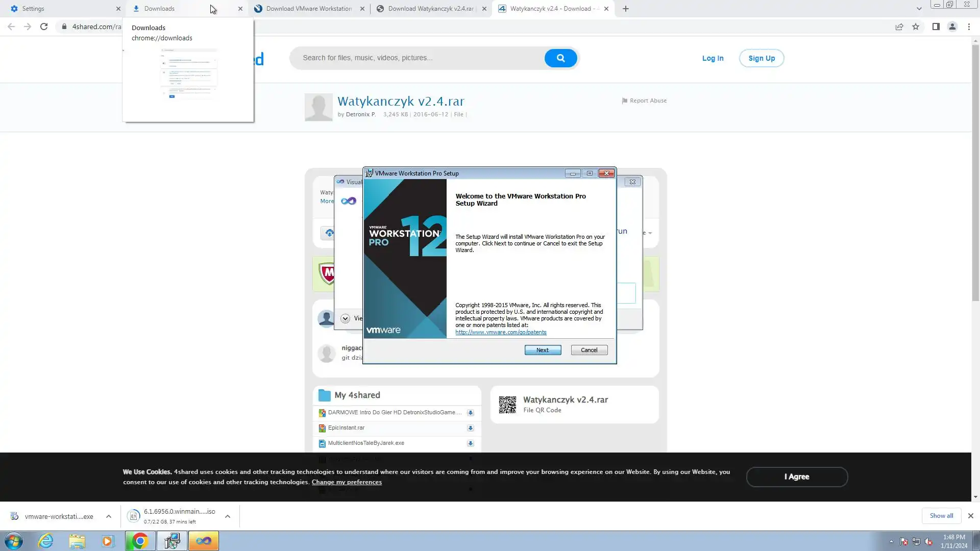Image resolution: width=980 pixels, height=551 pixels.
Task: Click the search files input field
Action: [x=419, y=58]
